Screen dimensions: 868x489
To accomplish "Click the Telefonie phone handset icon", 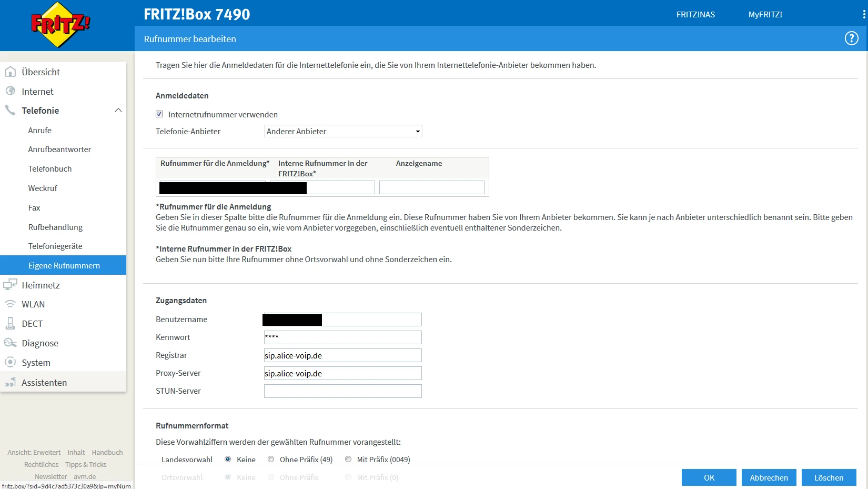I will tap(10, 110).
